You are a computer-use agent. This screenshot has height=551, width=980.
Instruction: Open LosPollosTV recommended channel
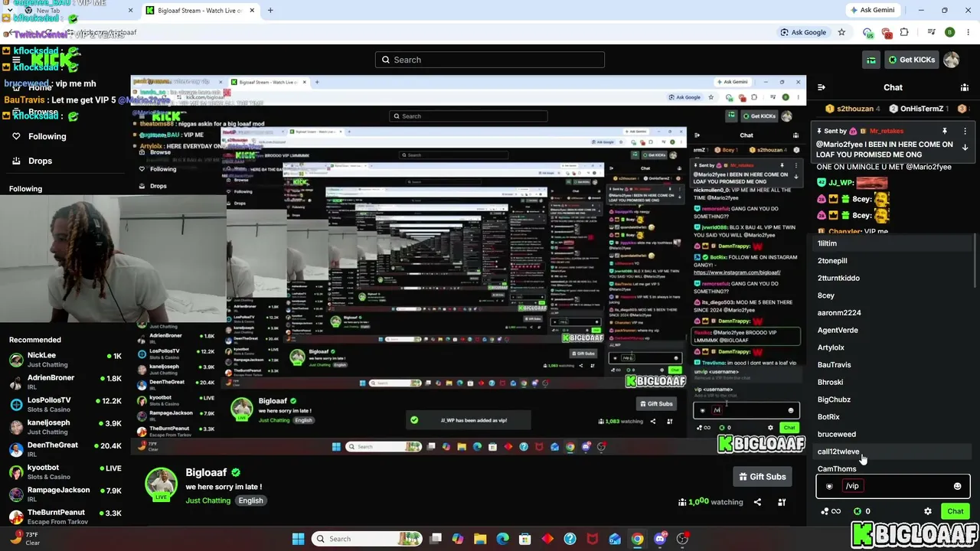(x=65, y=404)
